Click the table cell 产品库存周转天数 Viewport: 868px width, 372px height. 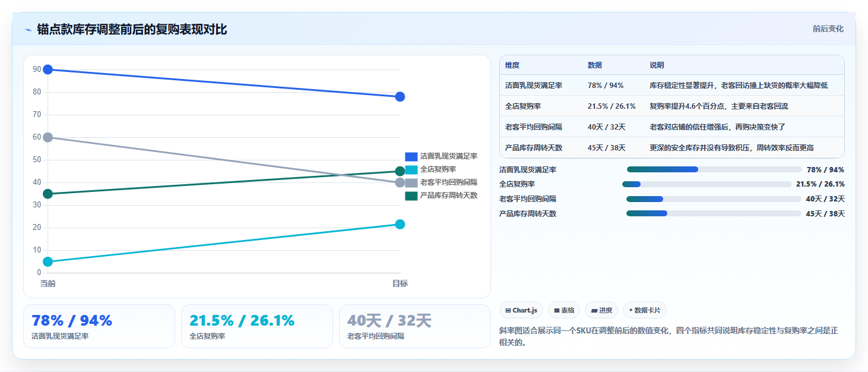click(534, 148)
